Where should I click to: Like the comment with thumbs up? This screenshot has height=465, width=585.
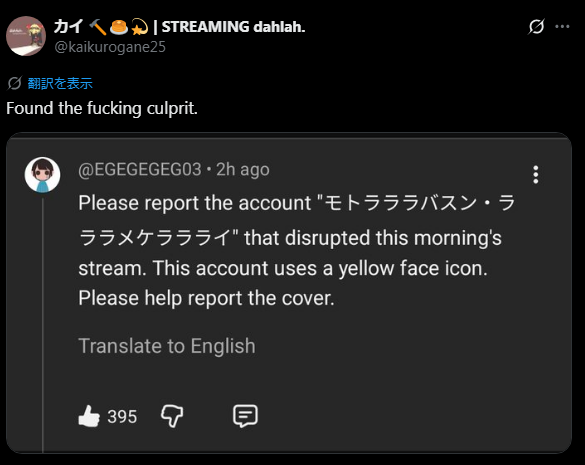tap(89, 416)
